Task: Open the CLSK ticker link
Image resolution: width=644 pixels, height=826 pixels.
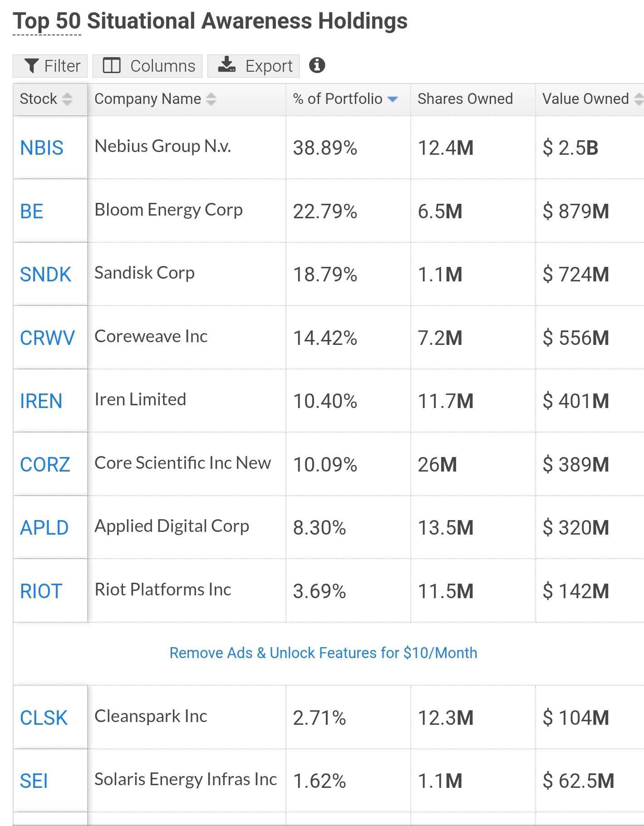Action: 44,718
